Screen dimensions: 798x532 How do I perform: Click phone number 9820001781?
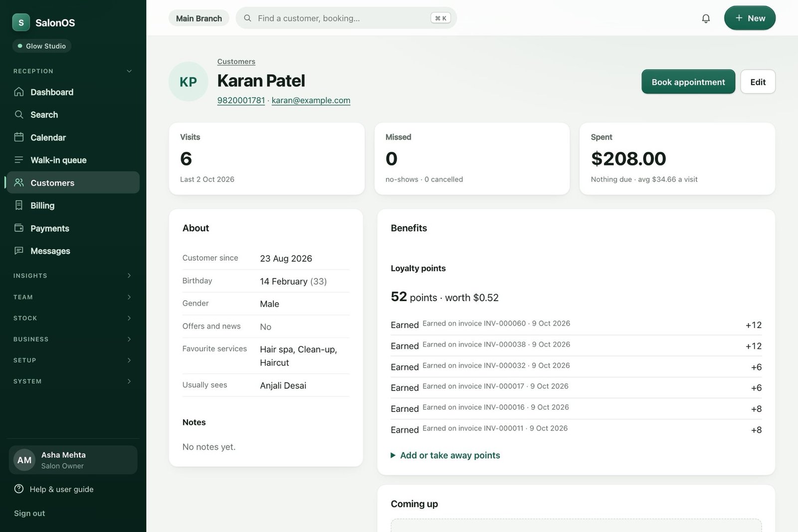tap(241, 100)
